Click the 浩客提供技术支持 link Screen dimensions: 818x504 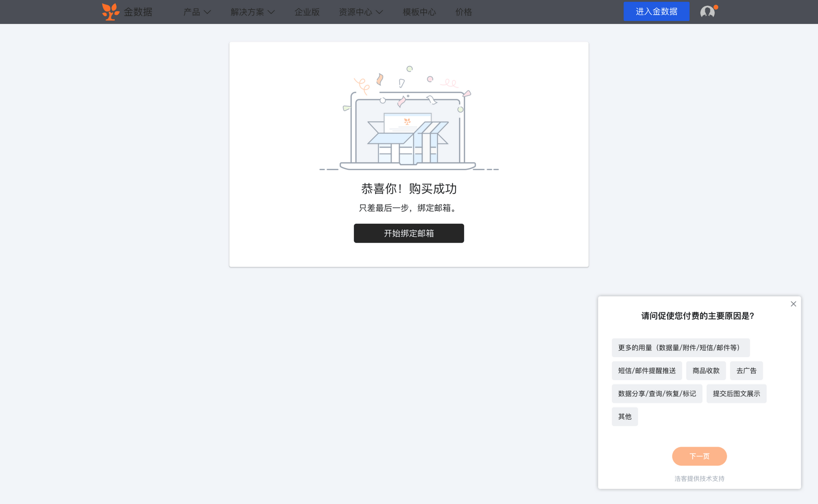699,478
